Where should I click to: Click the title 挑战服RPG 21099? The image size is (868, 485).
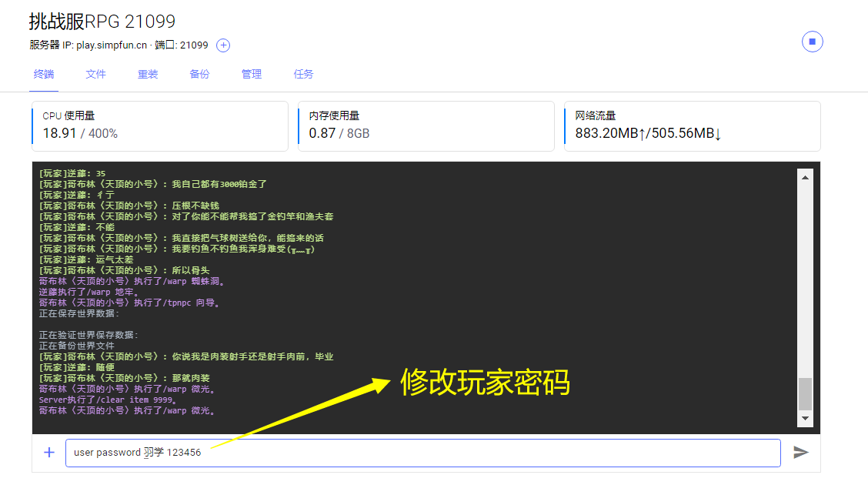102,22
